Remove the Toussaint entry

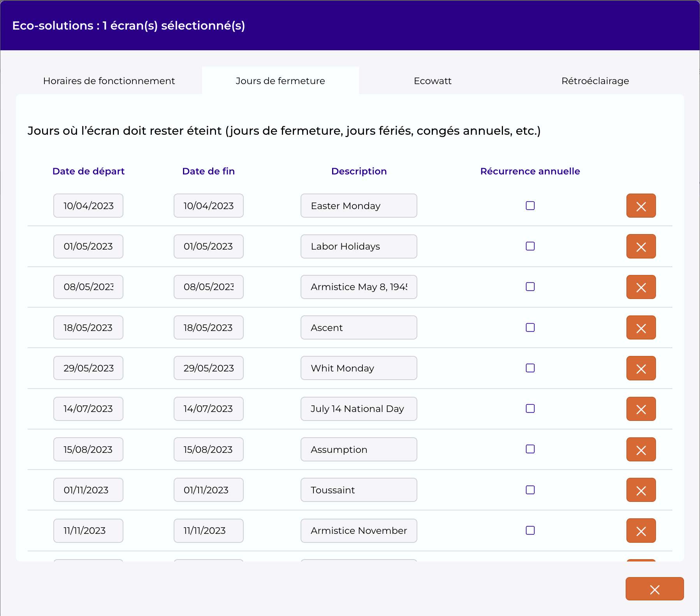click(641, 490)
